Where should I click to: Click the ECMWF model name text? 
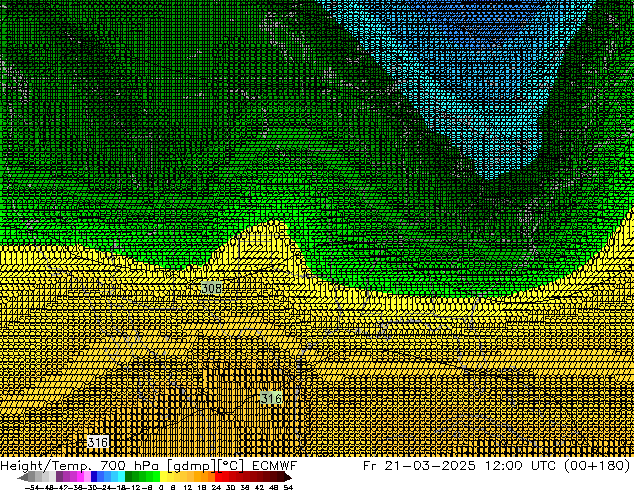click(275, 466)
